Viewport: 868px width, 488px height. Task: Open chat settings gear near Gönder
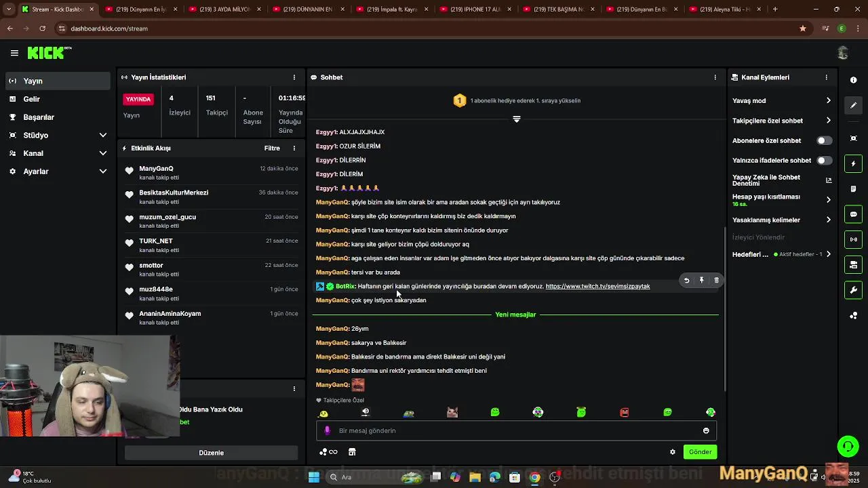click(x=673, y=452)
